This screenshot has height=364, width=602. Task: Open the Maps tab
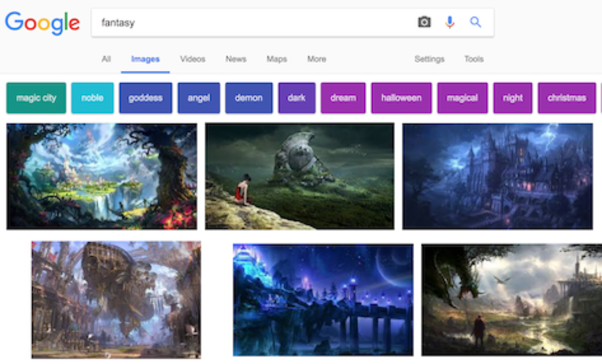pyautogui.click(x=276, y=59)
